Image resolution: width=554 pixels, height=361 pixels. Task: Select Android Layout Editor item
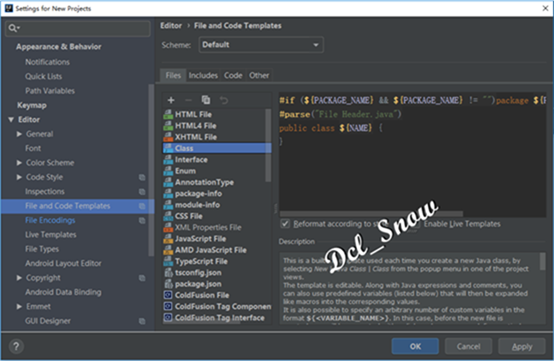[x=63, y=264]
